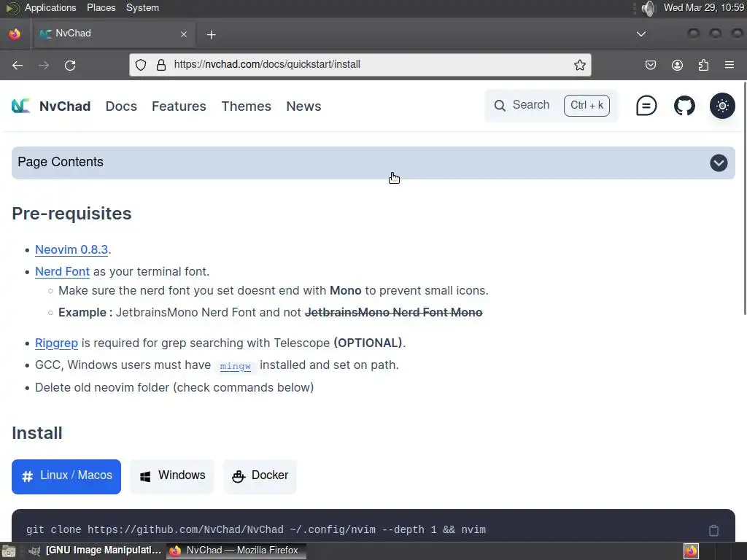Click the tracking protection shield icon
Viewport: 747px width, 560px height.
pos(141,65)
